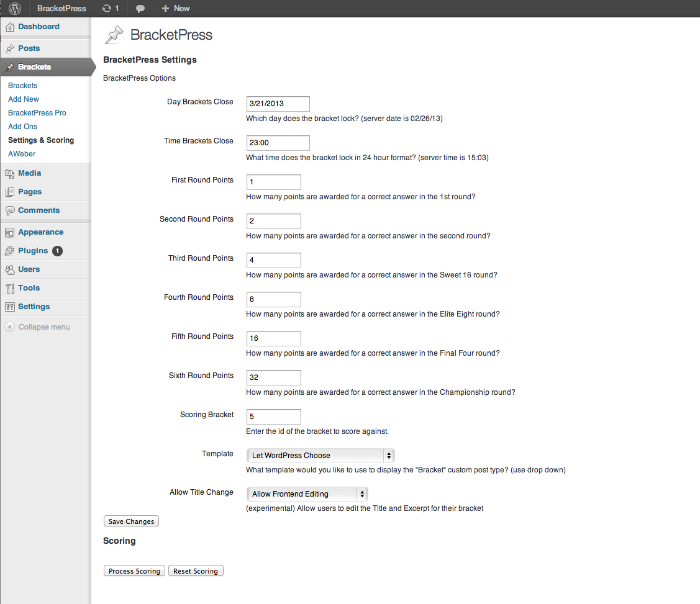Image resolution: width=700 pixels, height=604 pixels.
Task: Open the Dashboard link
Action: (x=39, y=27)
